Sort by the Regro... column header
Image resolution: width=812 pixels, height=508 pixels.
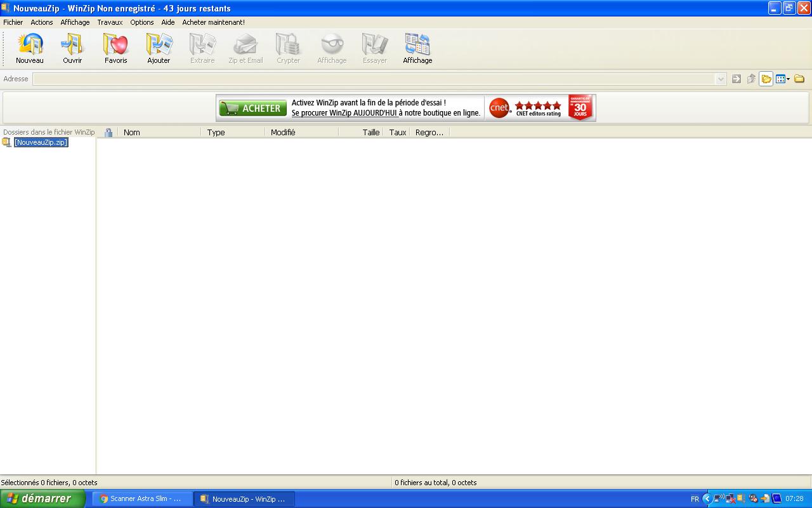[x=429, y=132]
